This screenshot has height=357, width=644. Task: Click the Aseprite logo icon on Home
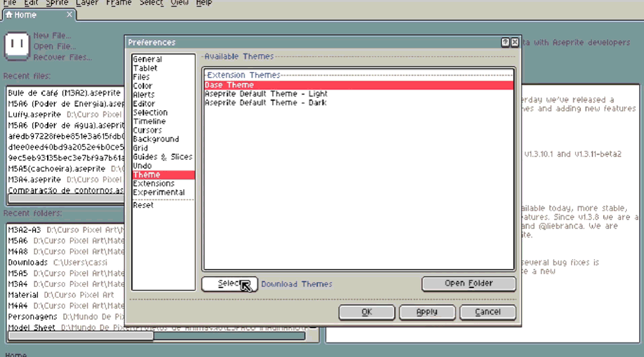click(x=17, y=46)
